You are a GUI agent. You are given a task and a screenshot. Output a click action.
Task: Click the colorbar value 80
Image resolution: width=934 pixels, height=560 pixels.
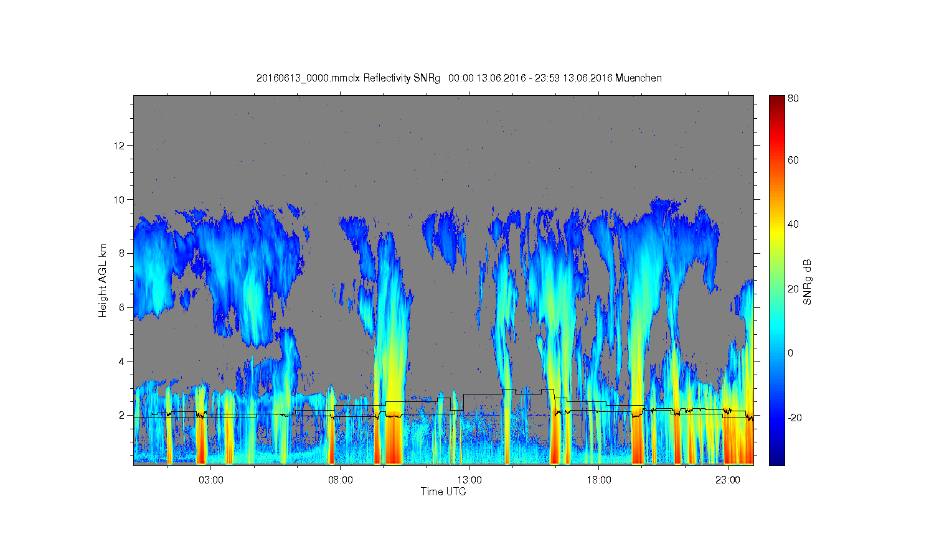click(793, 98)
